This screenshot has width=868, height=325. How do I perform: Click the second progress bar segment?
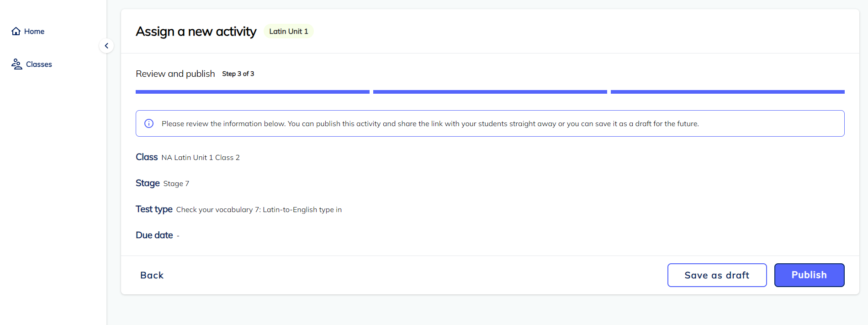(x=490, y=92)
